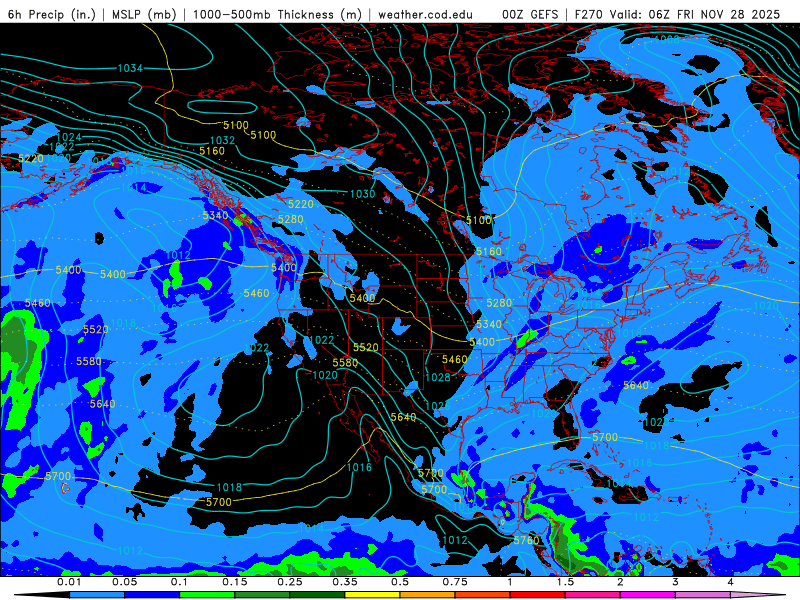Click the legend value 3
Screen dimensions: 800x600
[x=675, y=582]
